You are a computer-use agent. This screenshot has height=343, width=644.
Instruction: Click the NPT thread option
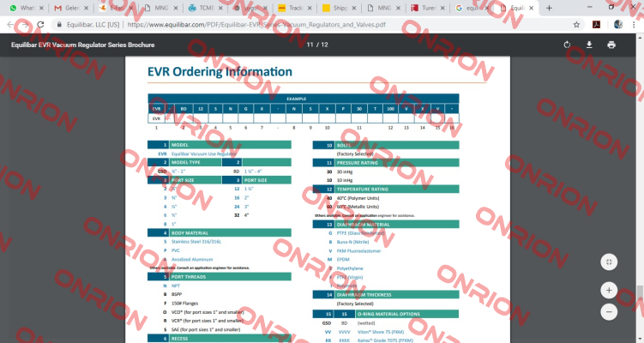coord(176,286)
